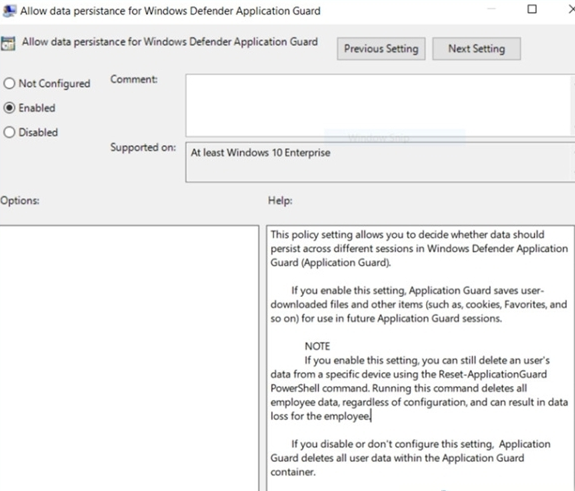Select the Disabled radio button
The width and height of the screenshot is (575, 491).
(x=9, y=132)
